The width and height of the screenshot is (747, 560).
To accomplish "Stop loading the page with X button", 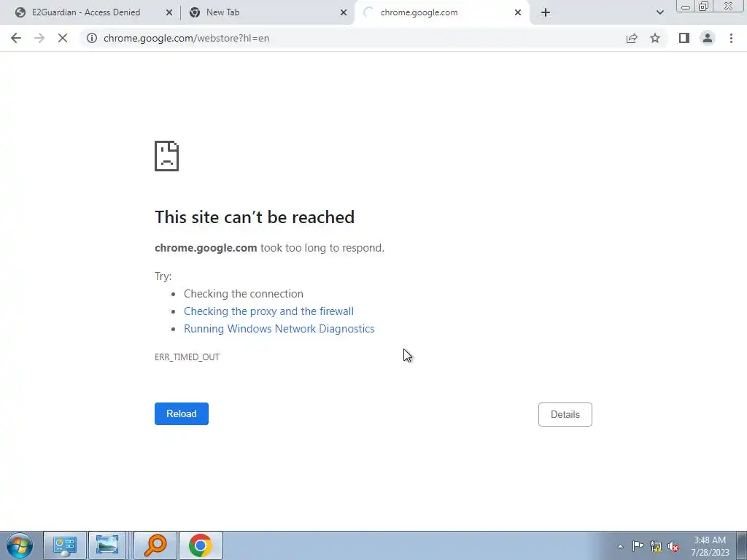I will click(63, 38).
